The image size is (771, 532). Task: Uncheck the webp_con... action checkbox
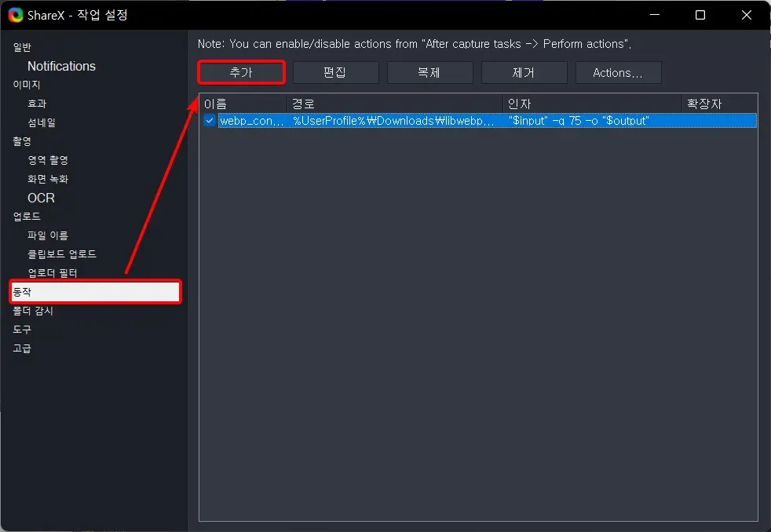[x=210, y=120]
